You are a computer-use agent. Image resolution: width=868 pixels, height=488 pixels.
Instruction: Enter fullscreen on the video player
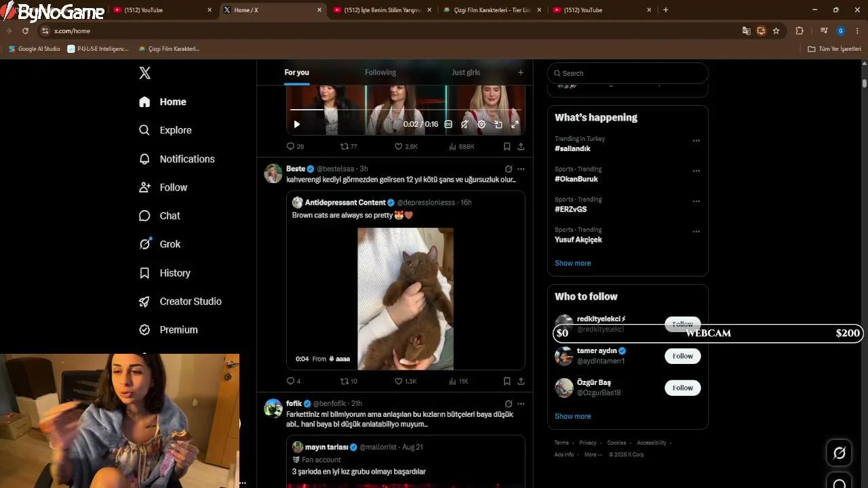click(x=515, y=124)
